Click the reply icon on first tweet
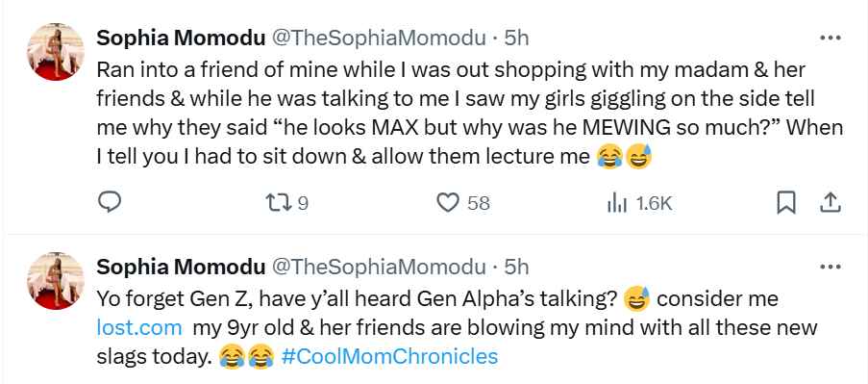The width and height of the screenshot is (868, 384). [x=110, y=203]
